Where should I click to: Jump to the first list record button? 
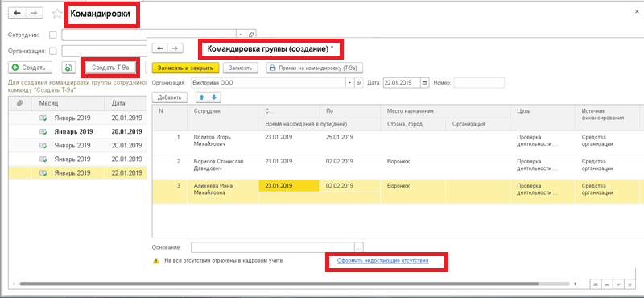pos(596,284)
